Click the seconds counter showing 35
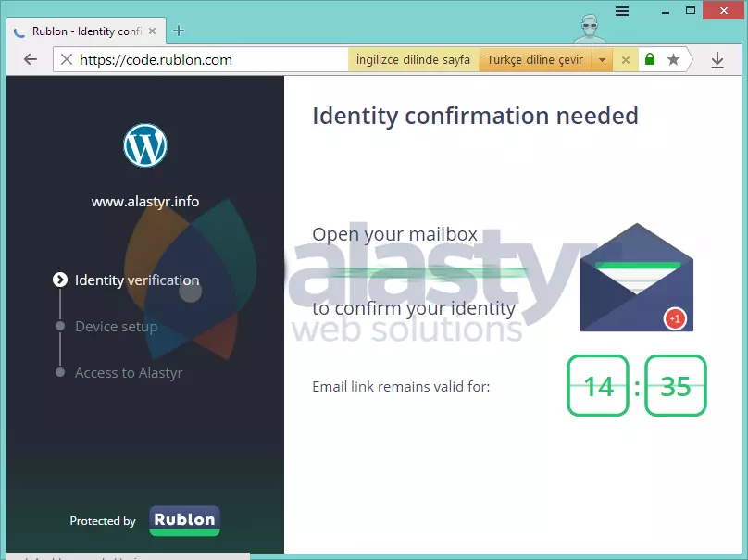This screenshot has height=560, width=748. [x=676, y=385]
